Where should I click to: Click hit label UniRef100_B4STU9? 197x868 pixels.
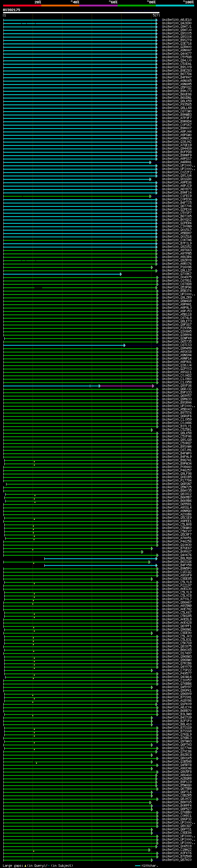coord(177,718)
